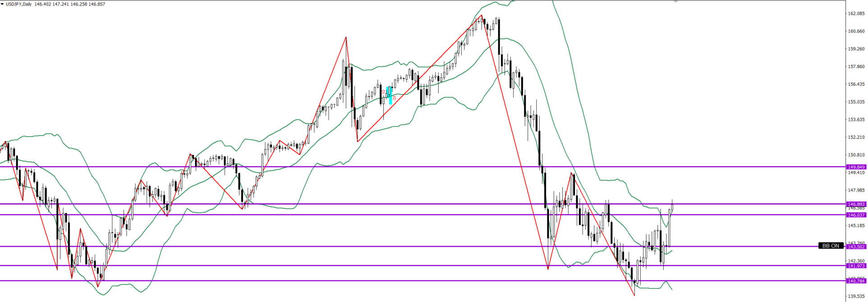Click the red down arrow marker
The height and width of the screenshot is (302, 868).
click(395, 98)
